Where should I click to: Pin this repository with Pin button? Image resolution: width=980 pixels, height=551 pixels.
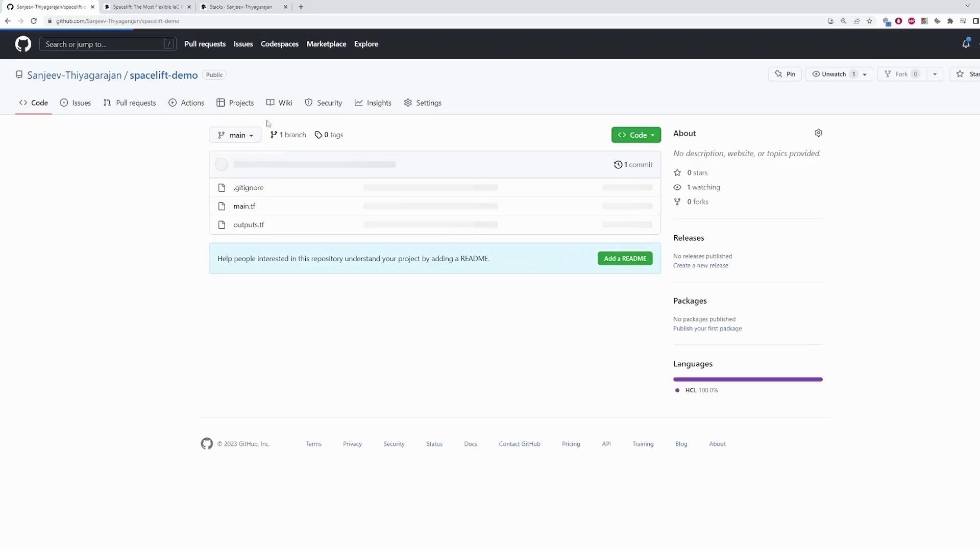785,74
